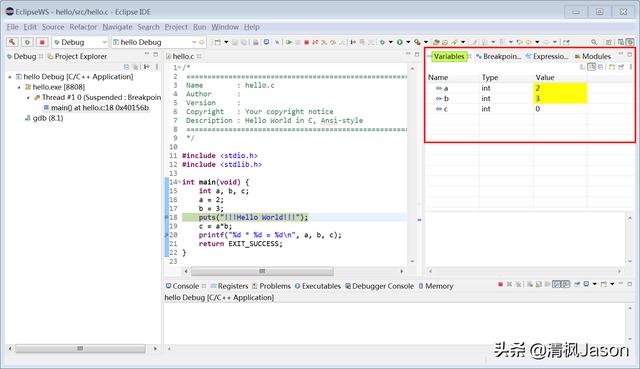
Task: Click the launch bar Debug bug button
Action: (x=27, y=42)
